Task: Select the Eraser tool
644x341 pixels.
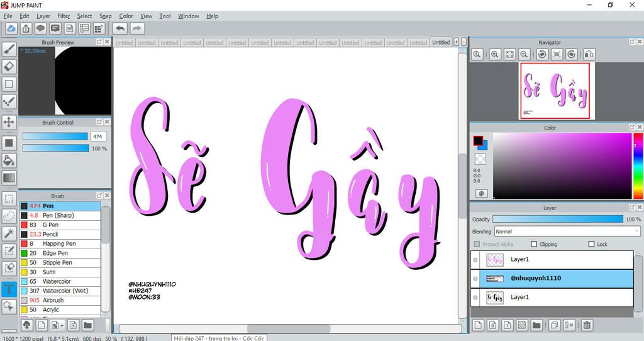Action: (9, 67)
